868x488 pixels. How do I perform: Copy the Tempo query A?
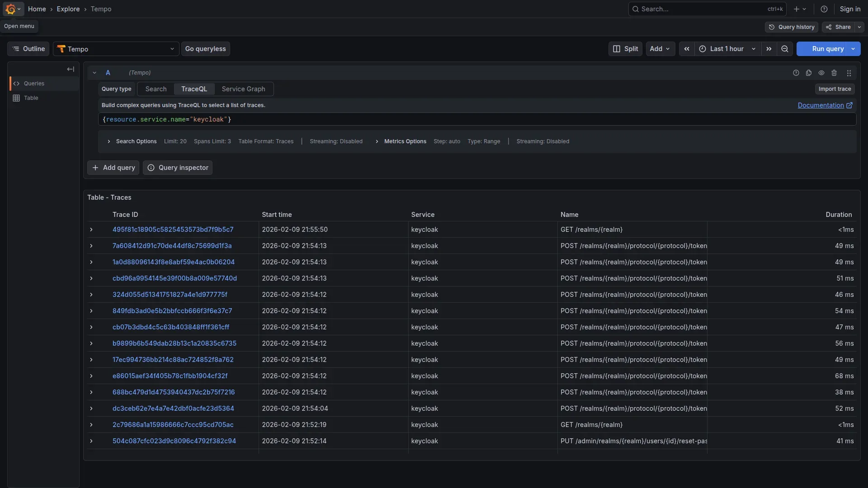pos(809,73)
